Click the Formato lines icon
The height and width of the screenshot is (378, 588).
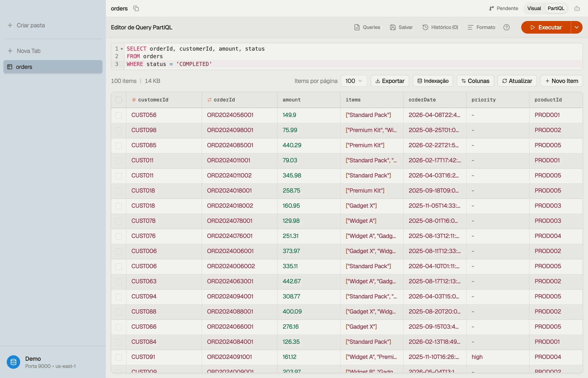[x=470, y=27]
